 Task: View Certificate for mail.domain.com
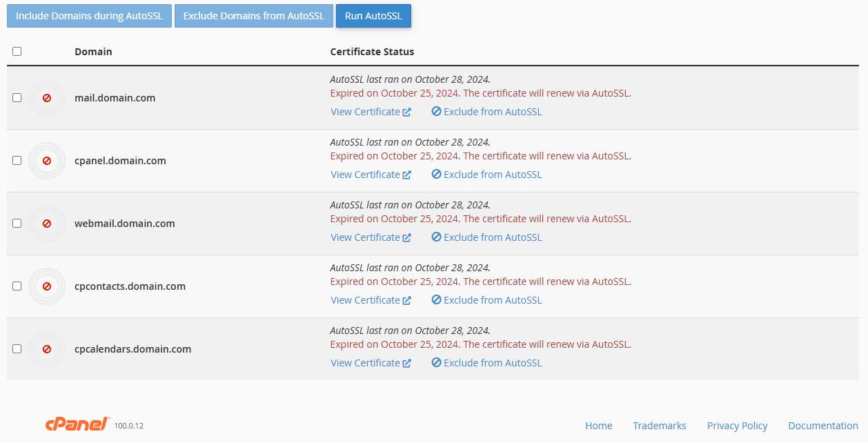371,112
